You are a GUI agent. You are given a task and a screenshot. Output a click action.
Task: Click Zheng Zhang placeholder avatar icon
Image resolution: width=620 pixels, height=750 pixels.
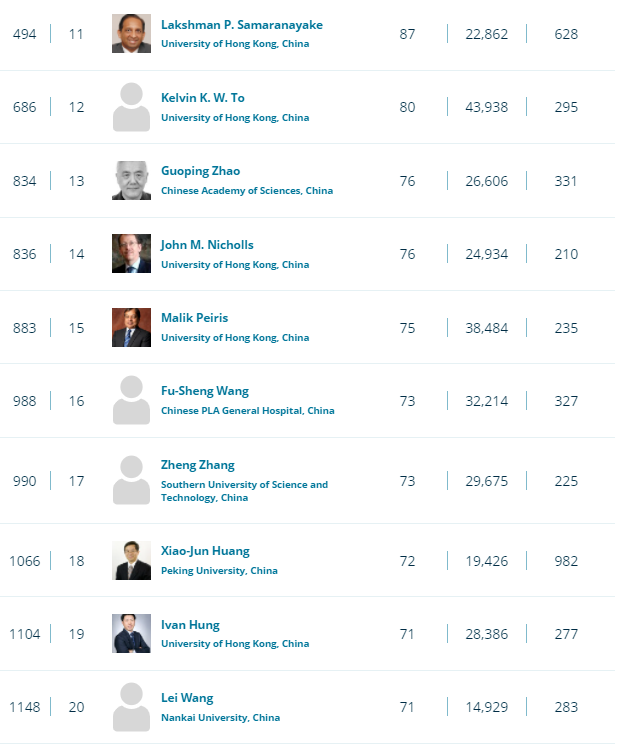[x=131, y=480]
